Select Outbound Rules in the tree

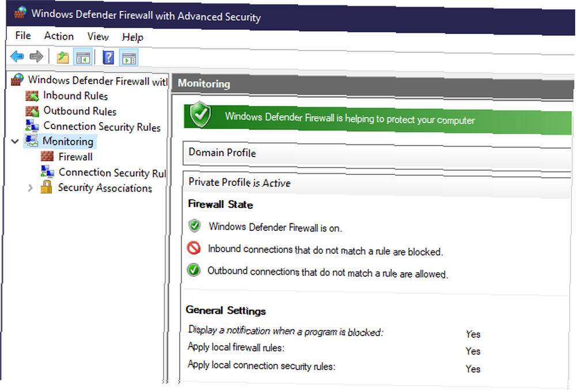click(x=79, y=111)
